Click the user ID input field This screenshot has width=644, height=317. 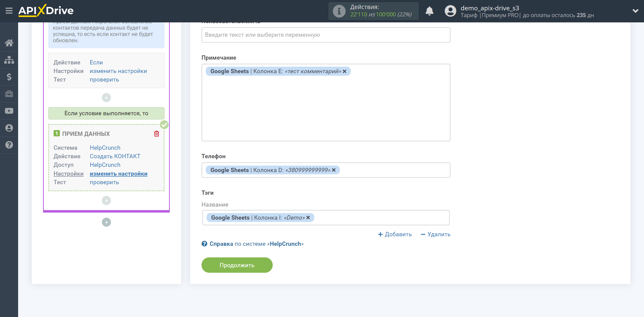[x=326, y=35]
